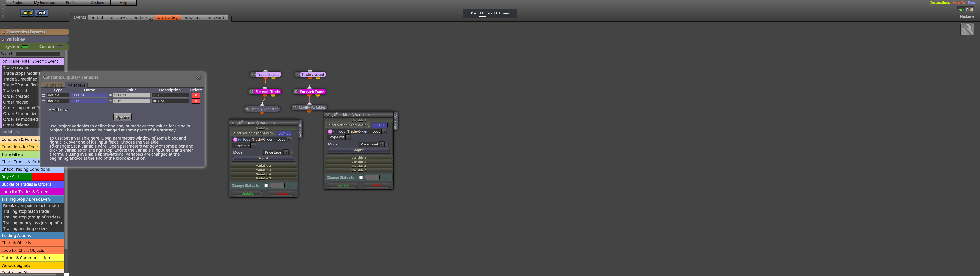980x276 pixels.
Task: Expand Variable 2 section in BUY_SL panel
Action: pyautogui.click(x=263, y=165)
